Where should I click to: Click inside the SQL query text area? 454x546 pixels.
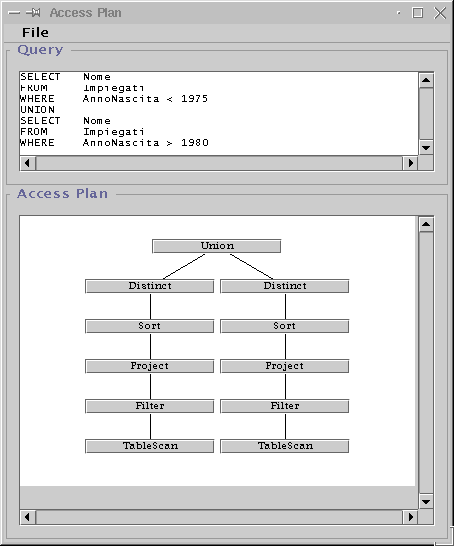[219, 114]
